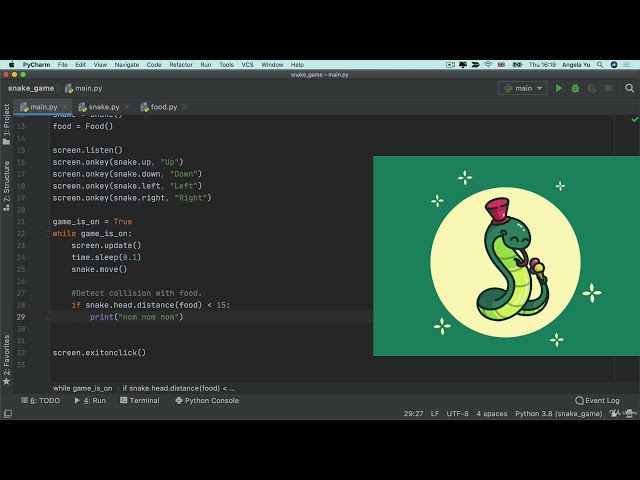The width and height of the screenshot is (640, 480).
Task: Open Notification Center icon in the menu bar
Action: [x=627, y=64]
